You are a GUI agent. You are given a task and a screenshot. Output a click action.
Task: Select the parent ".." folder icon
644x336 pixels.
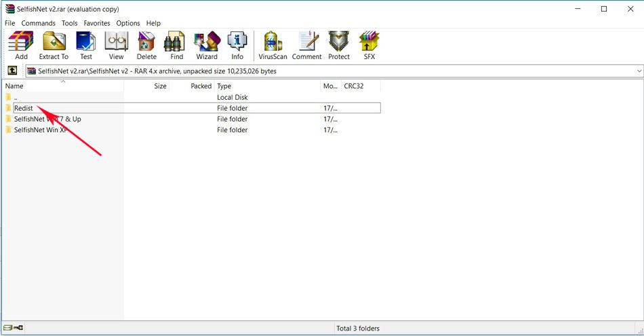[x=8, y=97]
